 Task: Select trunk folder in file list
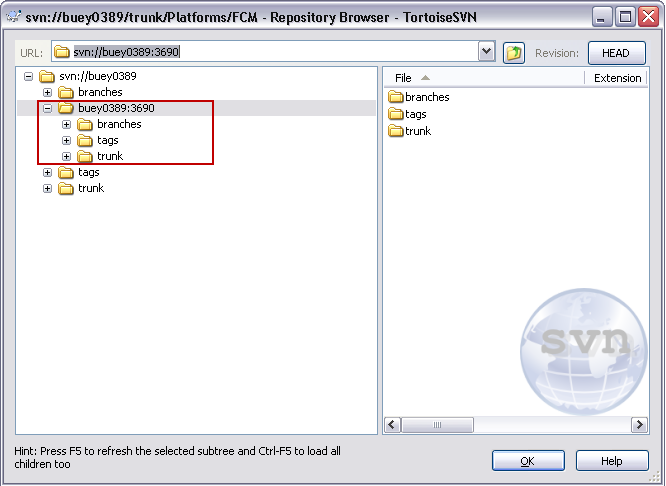point(410,131)
